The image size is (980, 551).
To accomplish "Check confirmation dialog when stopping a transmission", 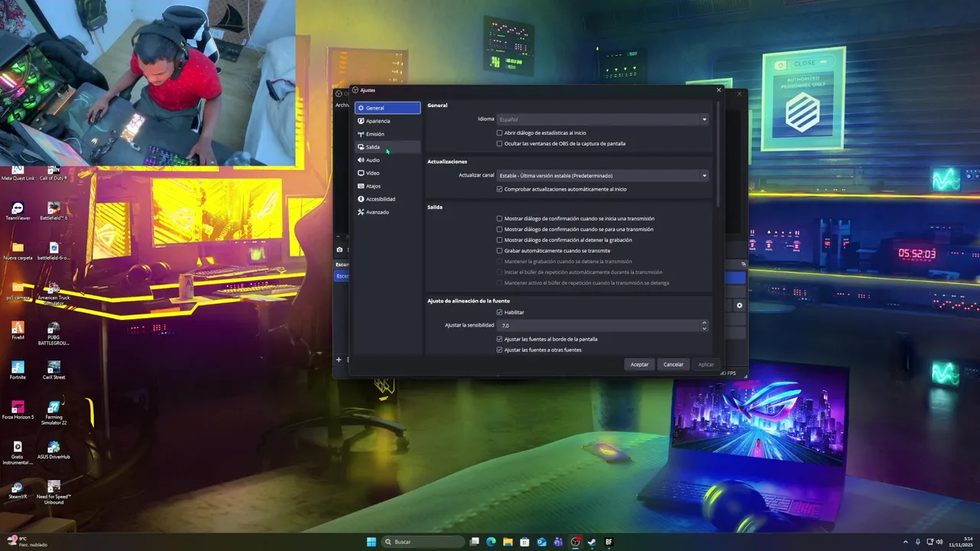I will pos(500,230).
